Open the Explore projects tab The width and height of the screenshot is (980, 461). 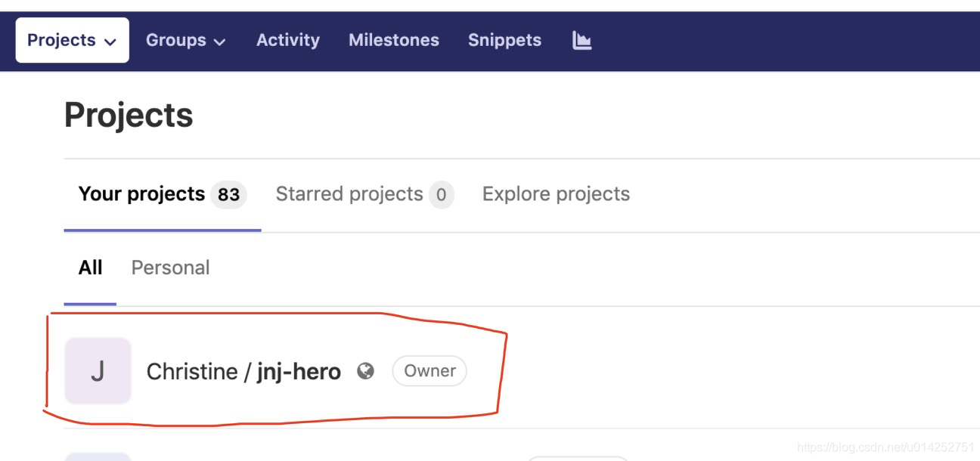coord(556,194)
